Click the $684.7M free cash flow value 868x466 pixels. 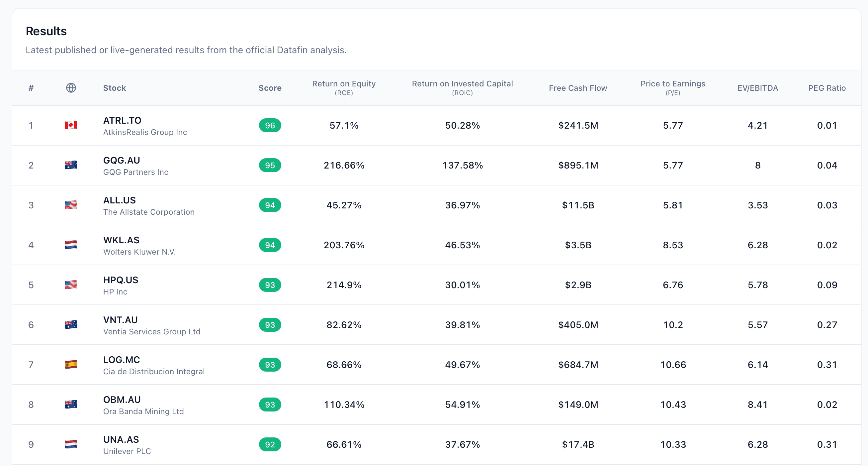pyautogui.click(x=578, y=365)
